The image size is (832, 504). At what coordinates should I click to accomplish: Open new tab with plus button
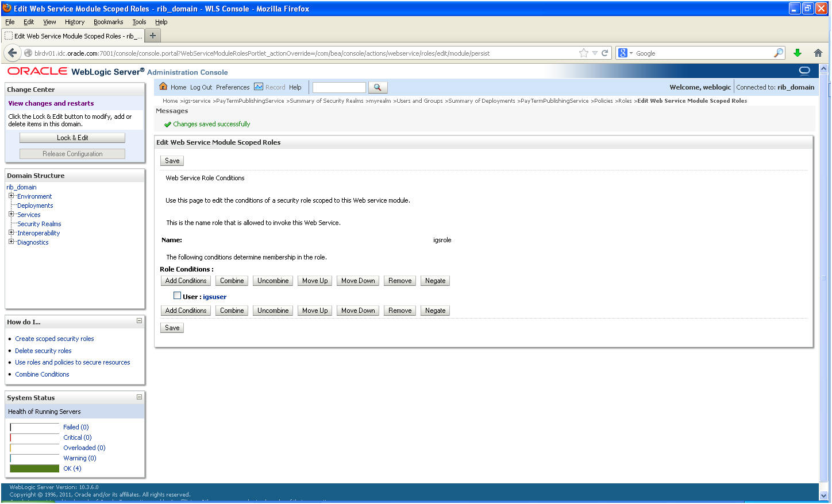pyautogui.click(x=153, y=36)
